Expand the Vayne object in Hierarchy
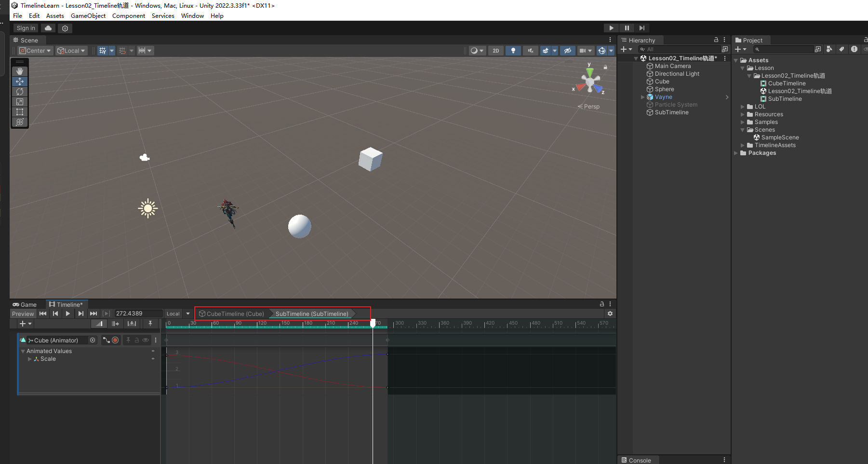The image size is (868, 464). point(642,97)
